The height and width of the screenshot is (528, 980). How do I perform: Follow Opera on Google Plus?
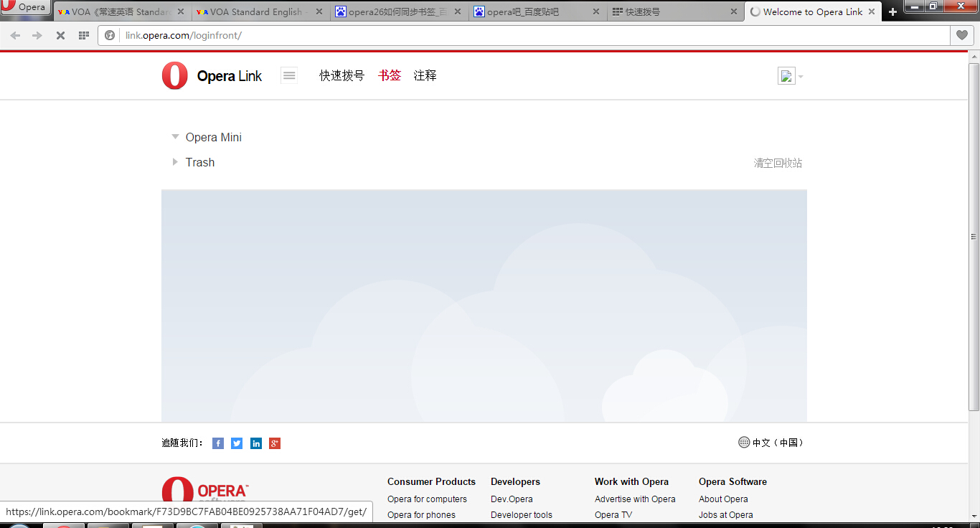275,443
